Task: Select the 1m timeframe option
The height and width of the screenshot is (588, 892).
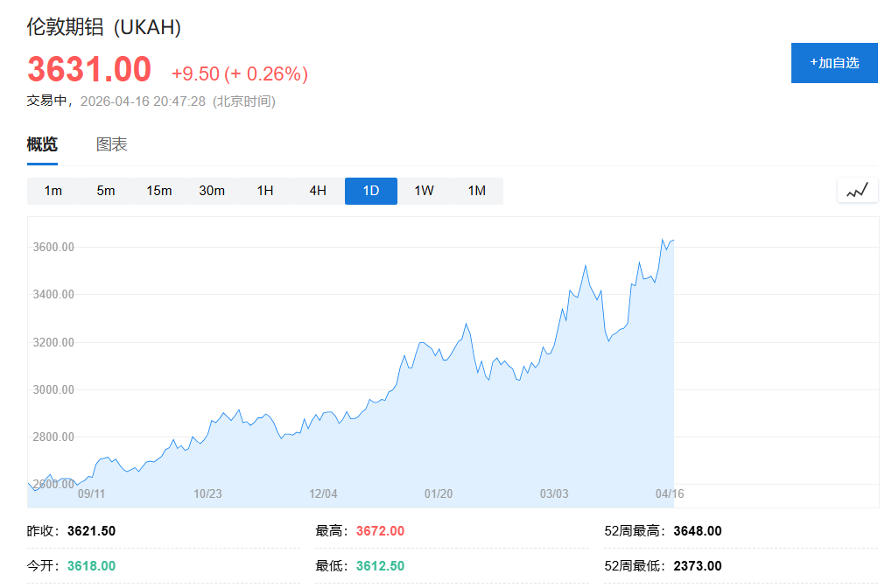Action: click(x=53, y=190)
